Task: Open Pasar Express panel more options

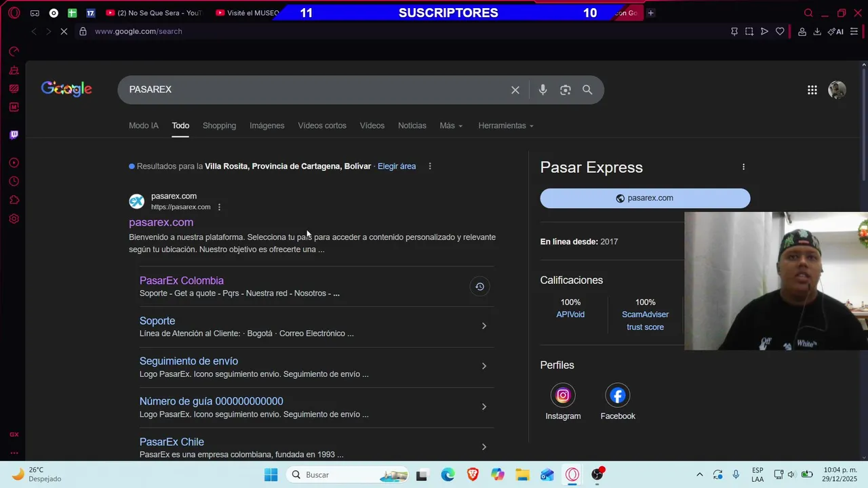Action: click(743, 167)
